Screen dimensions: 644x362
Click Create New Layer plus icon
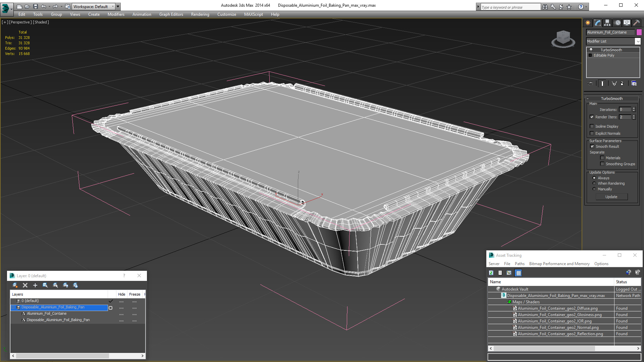coord(35,285)
